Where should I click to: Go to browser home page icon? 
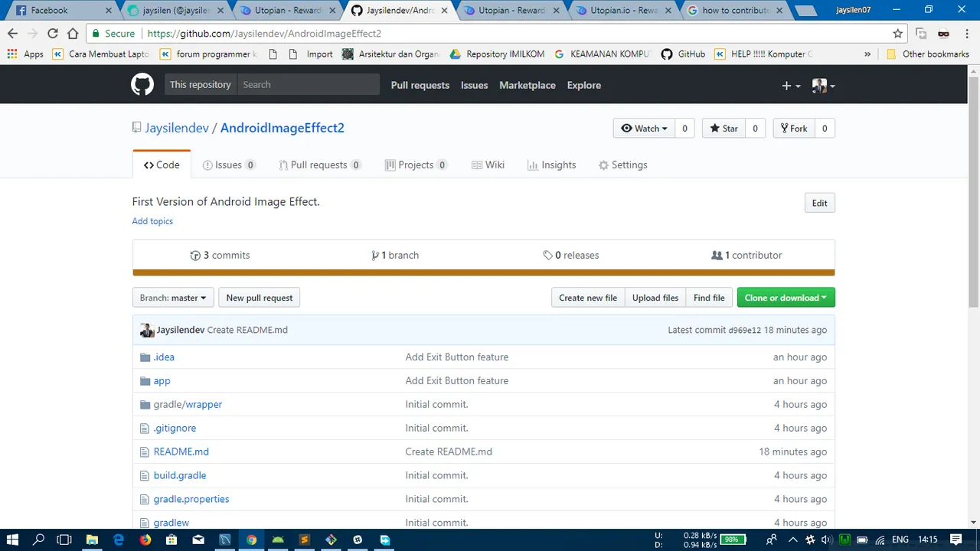tap(73, 34)
